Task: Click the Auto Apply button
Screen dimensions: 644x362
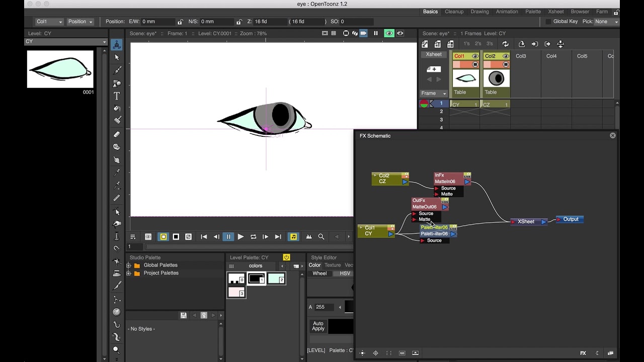Action: point(318,326)
